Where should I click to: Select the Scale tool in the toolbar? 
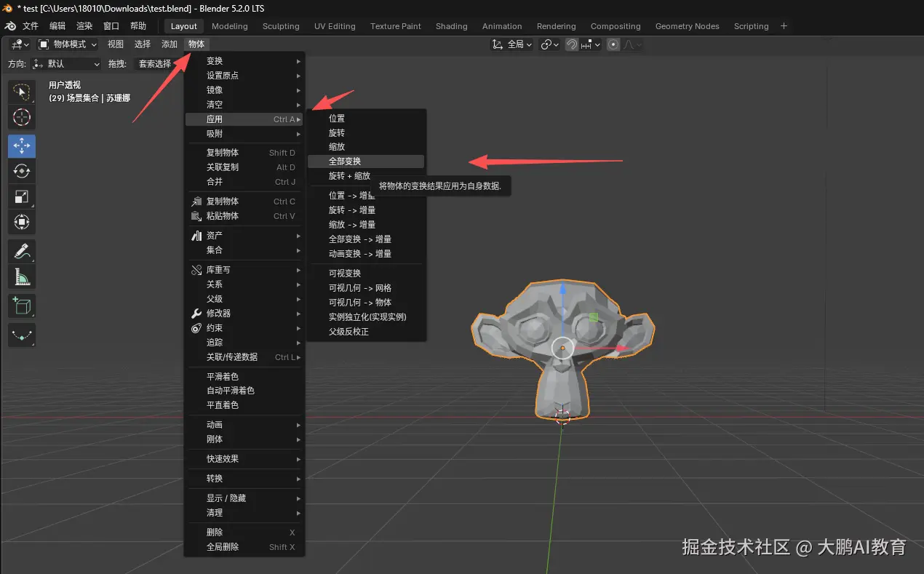click(22, 196)
